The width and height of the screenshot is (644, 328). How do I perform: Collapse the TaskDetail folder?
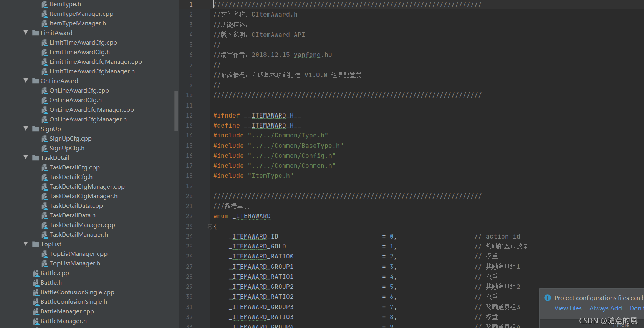coord(26,157)
